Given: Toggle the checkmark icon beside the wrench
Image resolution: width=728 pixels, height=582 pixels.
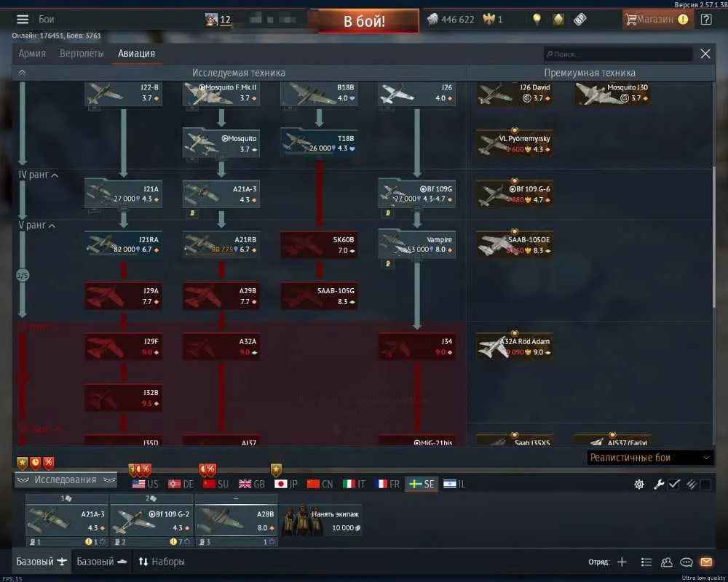Looking at the screenshot, I should pos(674,485).
